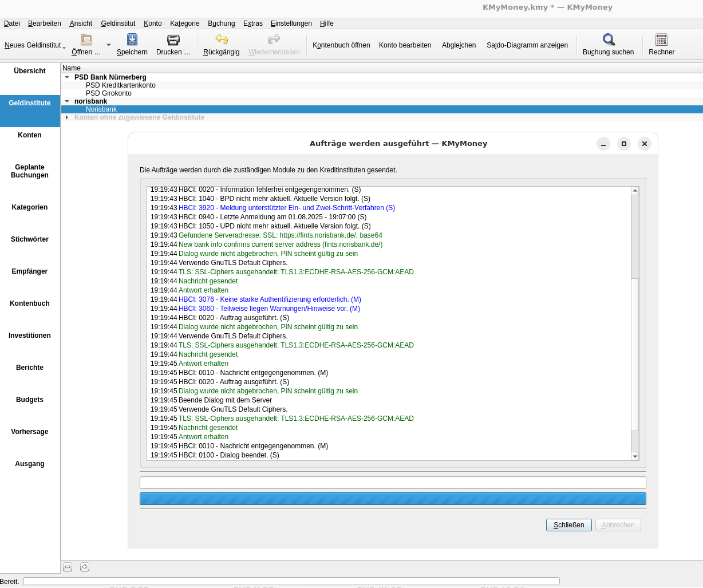Click the log scrollbar up arrow
Viewport: 703px width, 588px height.
coord(635,191)
